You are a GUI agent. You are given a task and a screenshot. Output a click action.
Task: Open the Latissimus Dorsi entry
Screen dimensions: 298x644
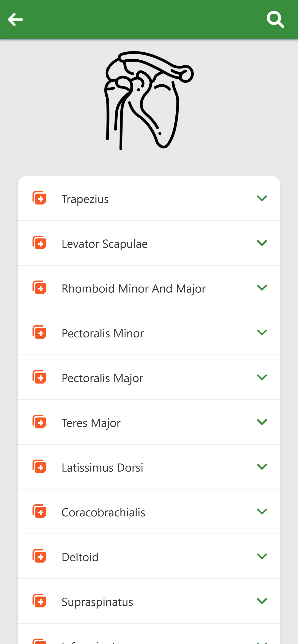[x=149, y=467]
